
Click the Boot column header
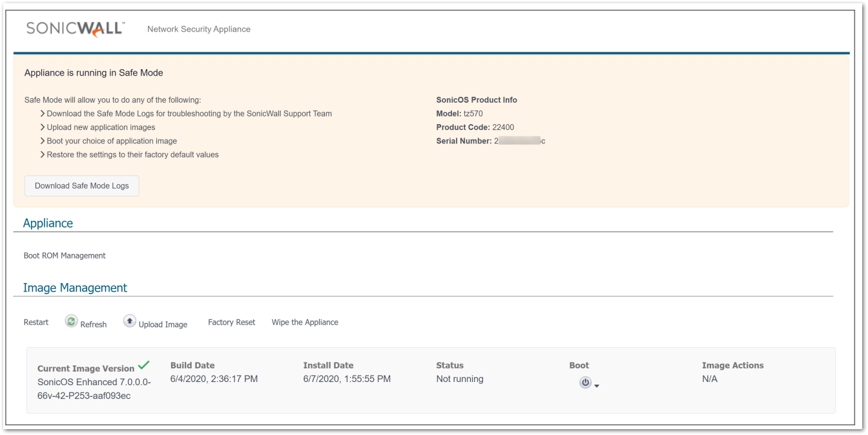pos(579,365)
